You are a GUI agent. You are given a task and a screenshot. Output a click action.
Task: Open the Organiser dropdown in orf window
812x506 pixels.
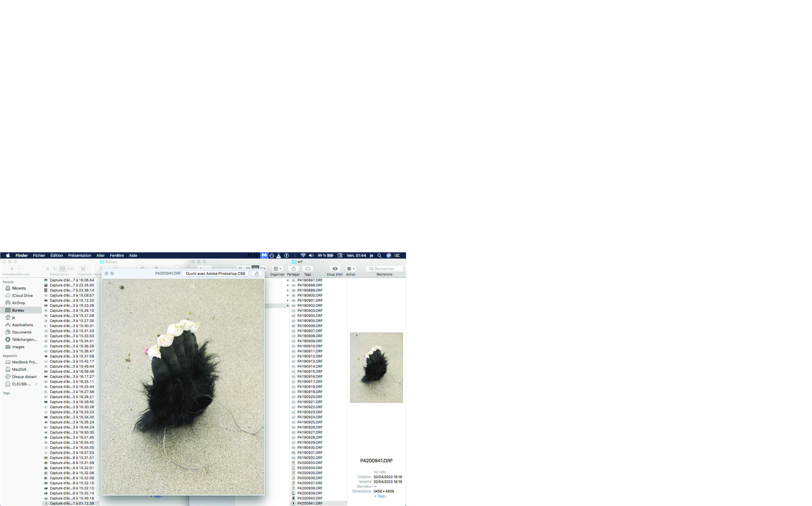click(x=277, y=269)
